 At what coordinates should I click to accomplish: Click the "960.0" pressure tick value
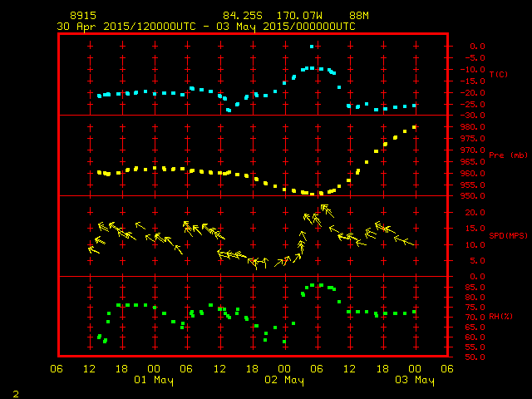(x=473, y=174)
